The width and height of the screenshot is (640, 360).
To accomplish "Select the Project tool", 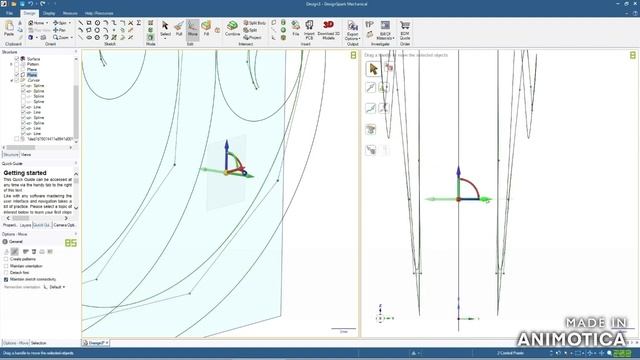I will pyautogui.click(x=252, y=37).
